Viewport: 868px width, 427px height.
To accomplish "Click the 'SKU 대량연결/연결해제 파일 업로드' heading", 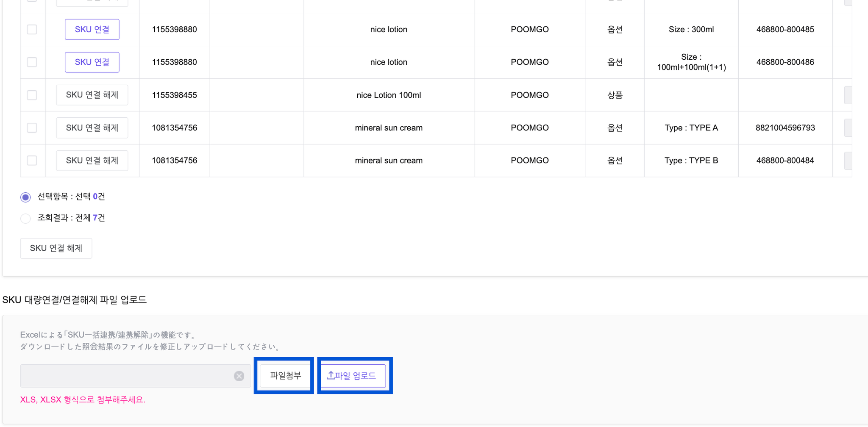I will point(75,300).
